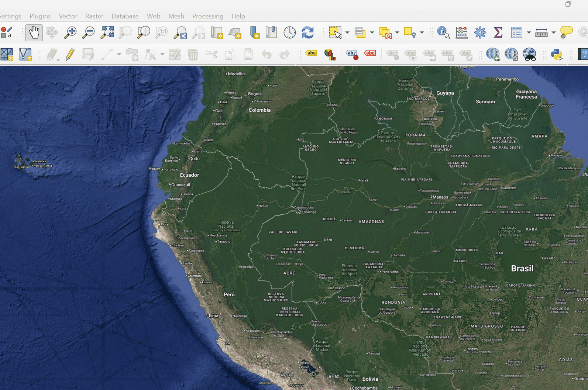Click the Zoom In magnifier tool

(70, 32)
